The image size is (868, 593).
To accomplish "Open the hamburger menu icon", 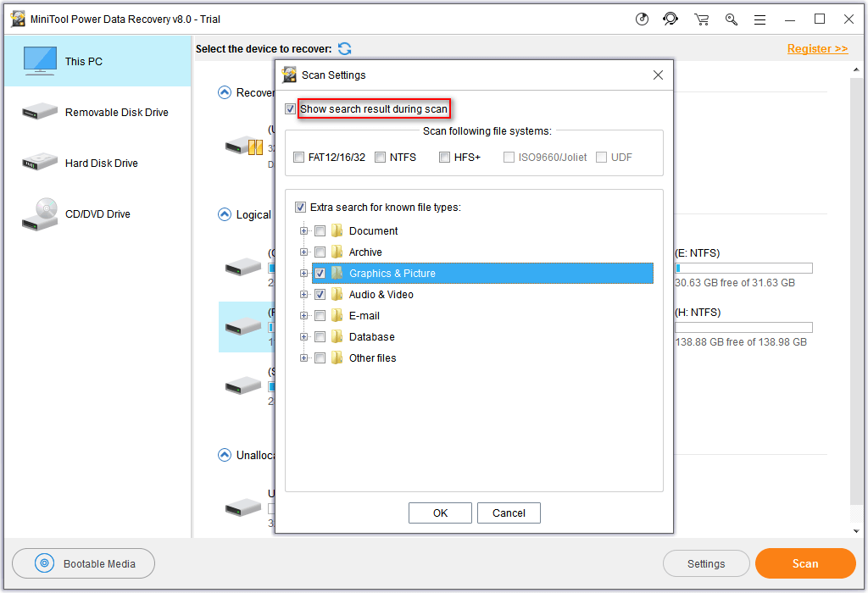I will [x=760, y=20].
